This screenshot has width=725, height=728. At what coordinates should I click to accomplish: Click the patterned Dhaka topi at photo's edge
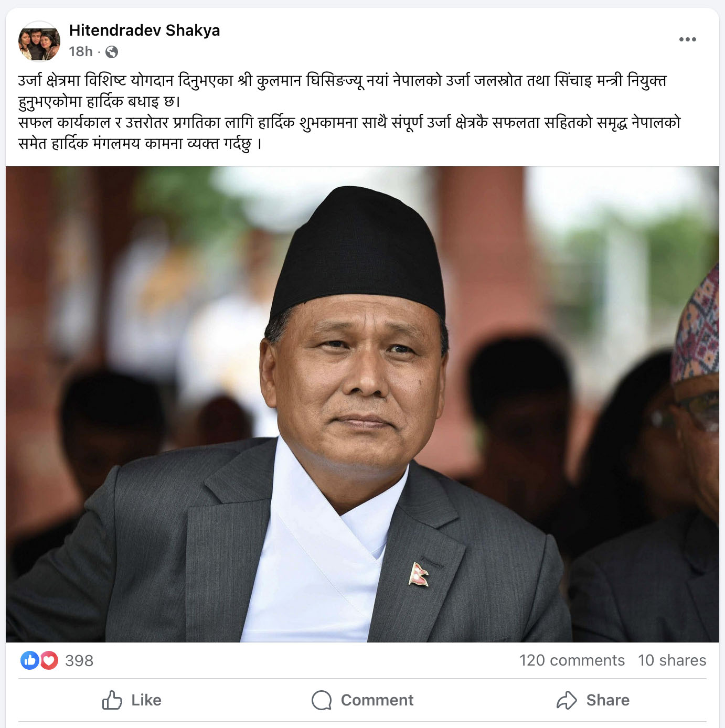pyautogui.click(x=696, y=325)
